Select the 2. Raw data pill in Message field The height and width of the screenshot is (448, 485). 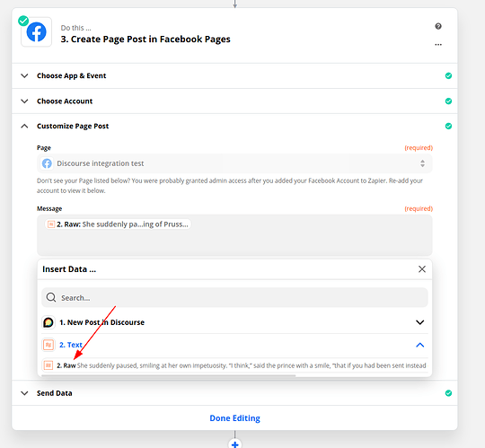tap(119, 224)
